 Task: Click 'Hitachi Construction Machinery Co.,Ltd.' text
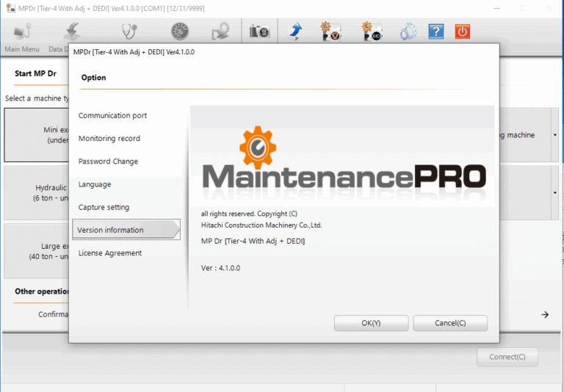point(261,225)
